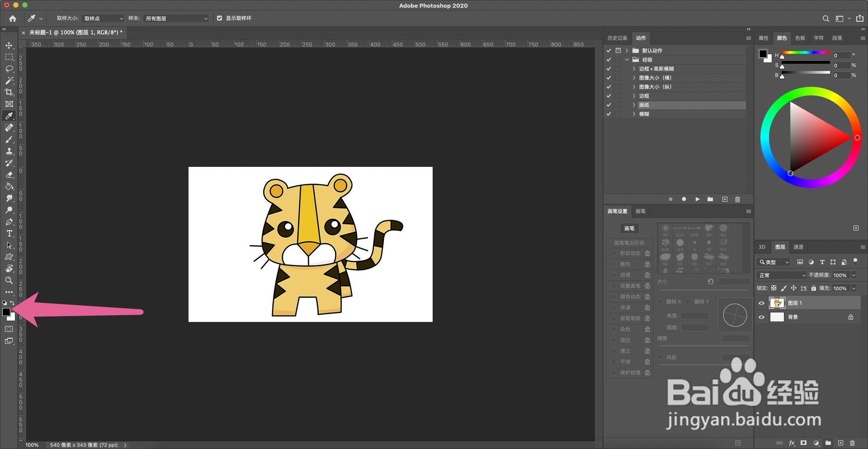Screen dimensions: 868x449
Task: Open the Layers panel menu
Action: (863, 247)
